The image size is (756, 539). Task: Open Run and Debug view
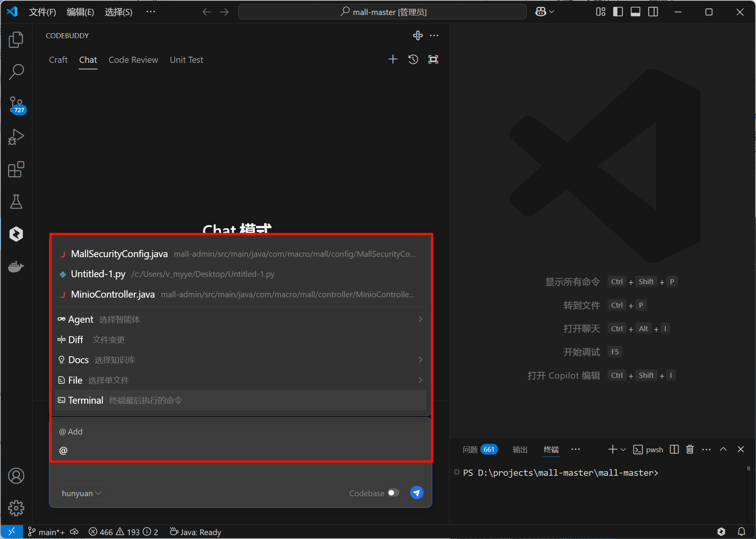[16, 137]
